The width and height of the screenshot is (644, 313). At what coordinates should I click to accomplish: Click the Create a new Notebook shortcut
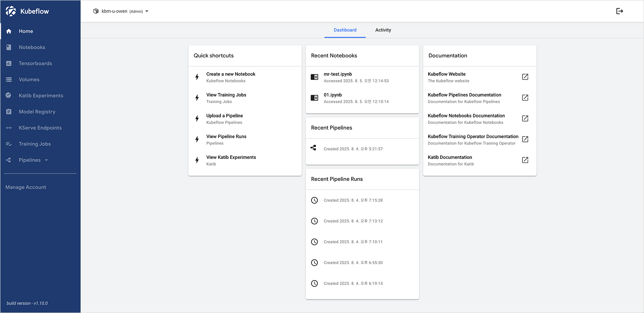(x=245, y=77)
